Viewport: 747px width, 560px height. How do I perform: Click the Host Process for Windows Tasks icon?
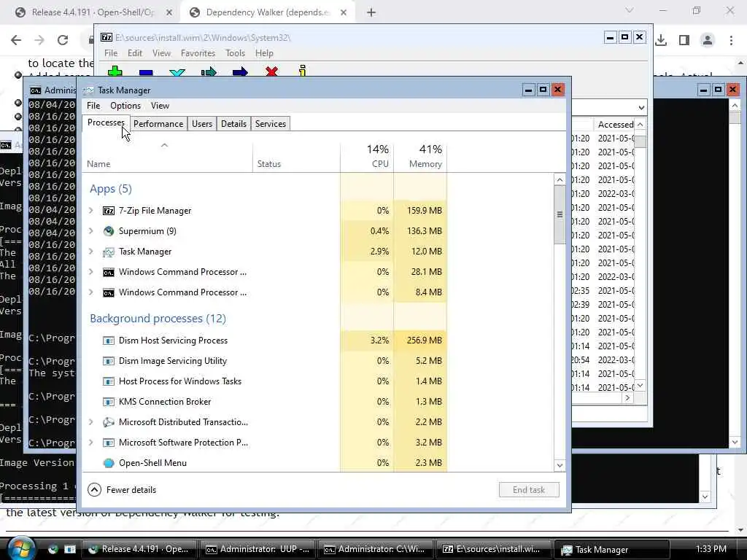click(109, 381)
